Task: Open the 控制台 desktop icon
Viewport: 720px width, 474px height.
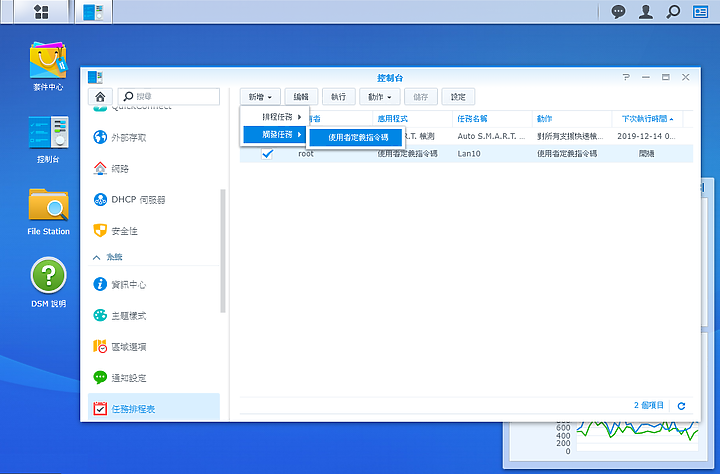Action: click(x=48, y=140)
